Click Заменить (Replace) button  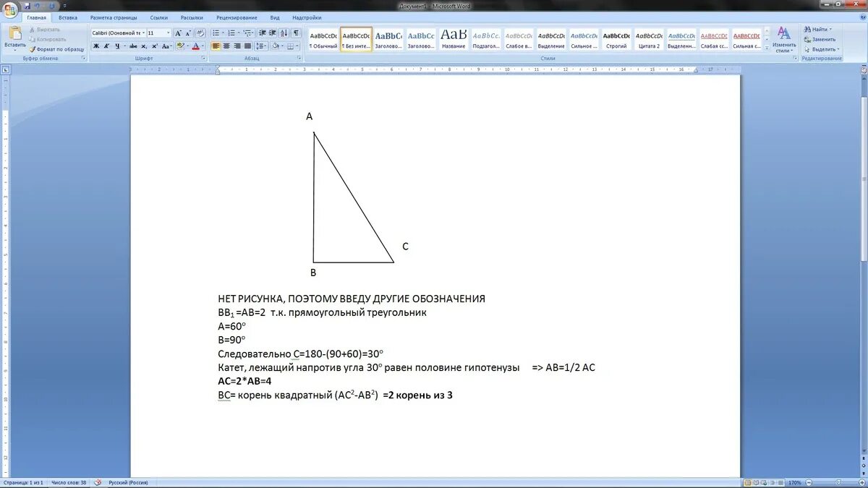click(x=819, y=40)
